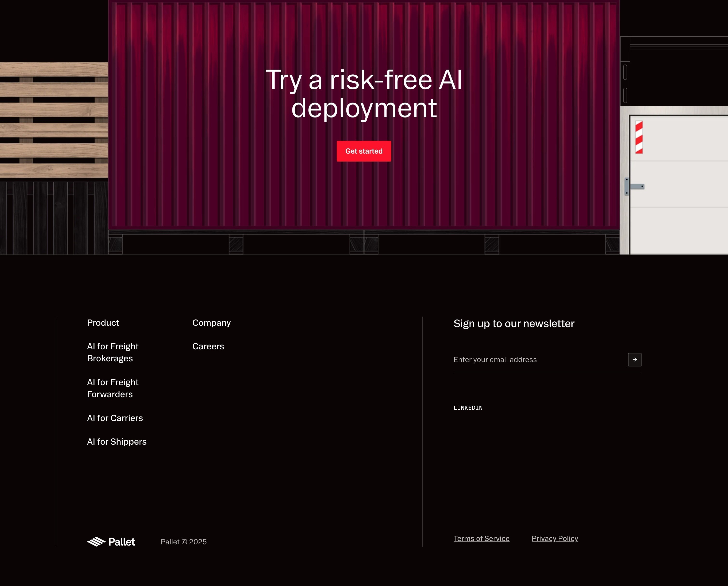The image size is (728, 586).
Task: Click the Company footer heading
Action: (x=212, y=323)
